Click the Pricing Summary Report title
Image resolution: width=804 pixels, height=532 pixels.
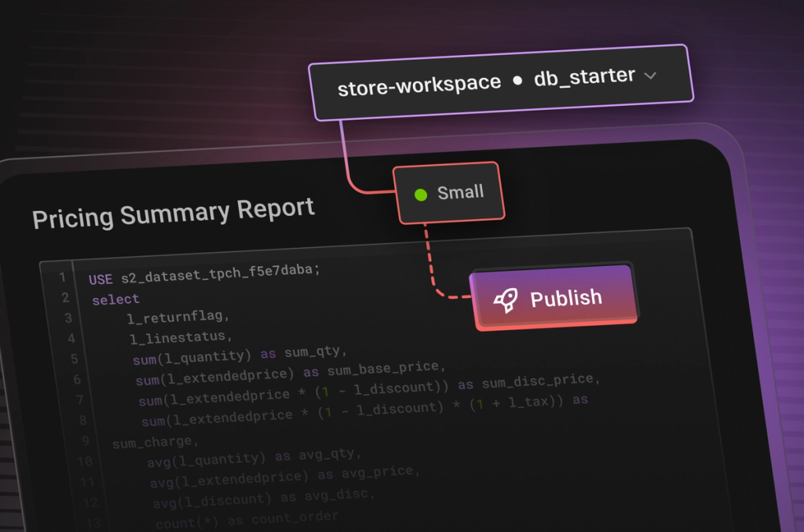click(x=174, y=213)
